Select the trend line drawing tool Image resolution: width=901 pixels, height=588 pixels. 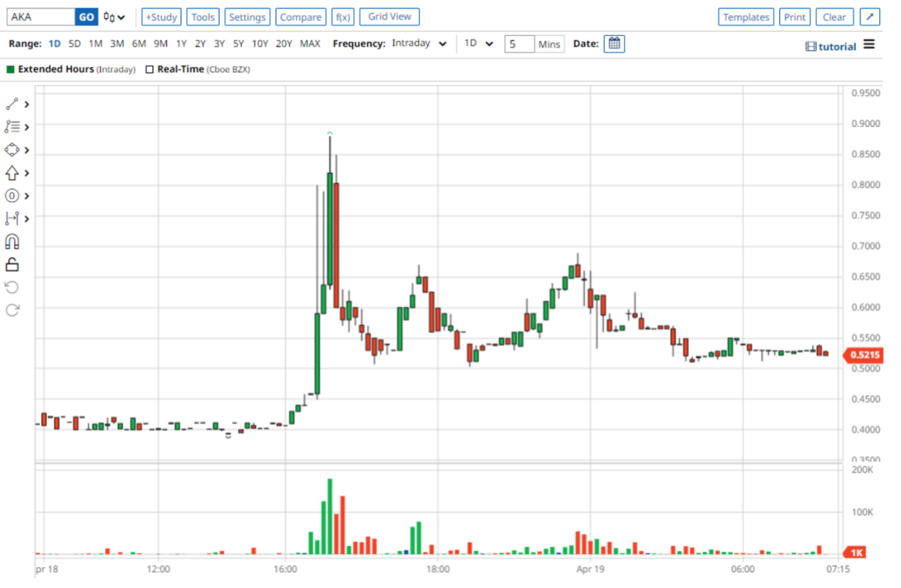click(x=12, y=104)
